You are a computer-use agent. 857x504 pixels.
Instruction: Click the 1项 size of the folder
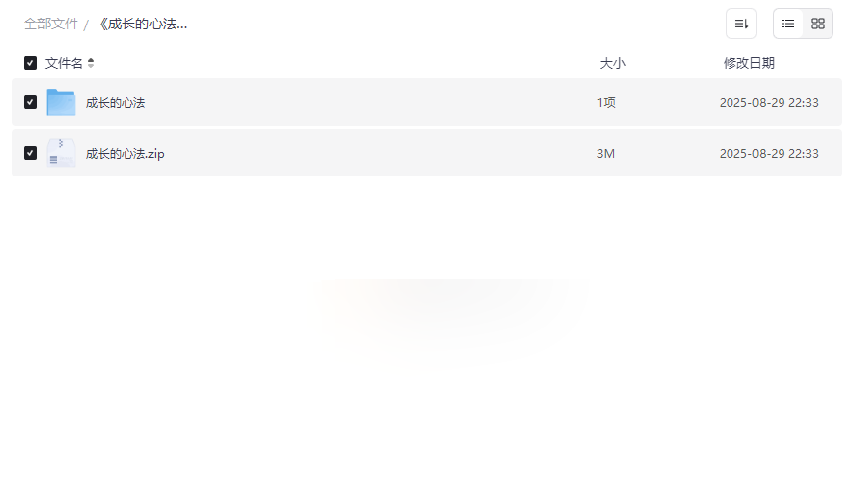[606, 102]
